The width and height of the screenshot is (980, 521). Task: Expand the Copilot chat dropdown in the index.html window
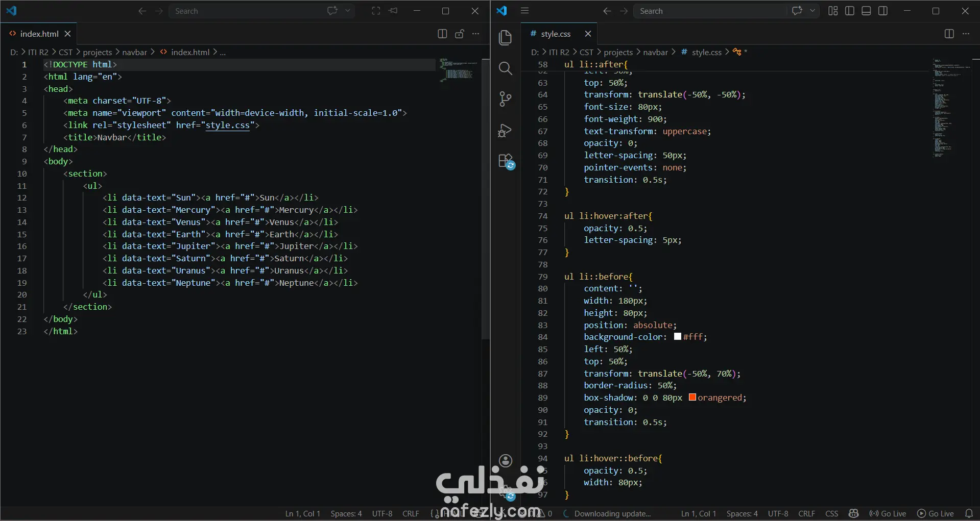point(348,11)
